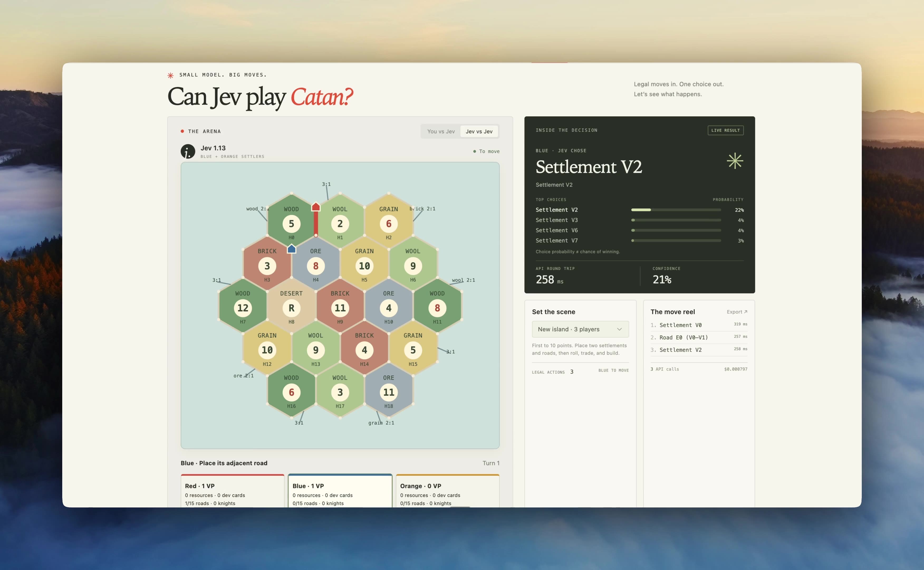This screenshot has width=924, height=570.
Task: Select the Jev vs Jev mode
Action: 479,131
